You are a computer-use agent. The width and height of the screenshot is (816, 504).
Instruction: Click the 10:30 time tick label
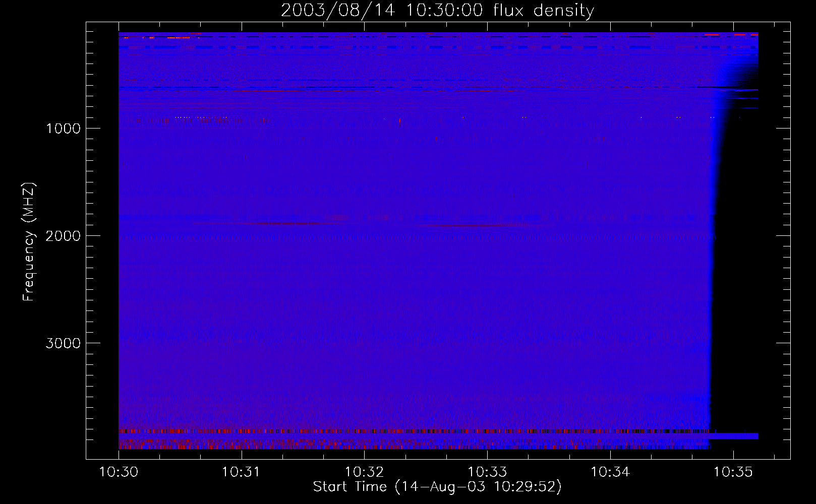[x=119, y=472]
